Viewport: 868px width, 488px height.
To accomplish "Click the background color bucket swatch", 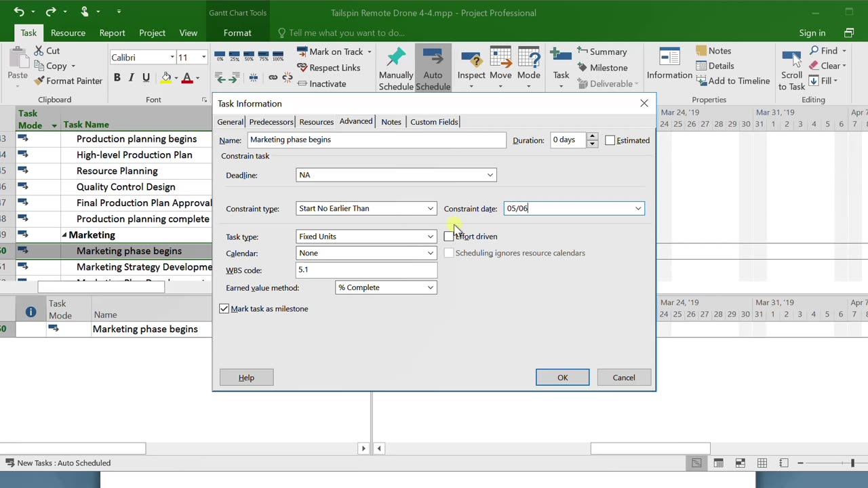I will point(166,78).
